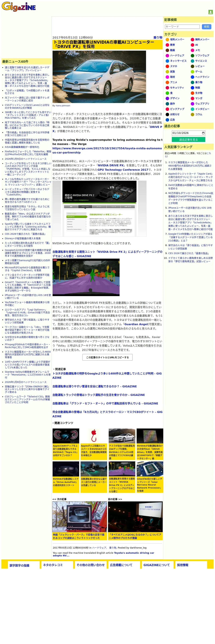The height and width of the screenshot is (644, 215).
Task: Click the black dot beside お知らせ
Action: pyautogui.click(x=167, y=115)
